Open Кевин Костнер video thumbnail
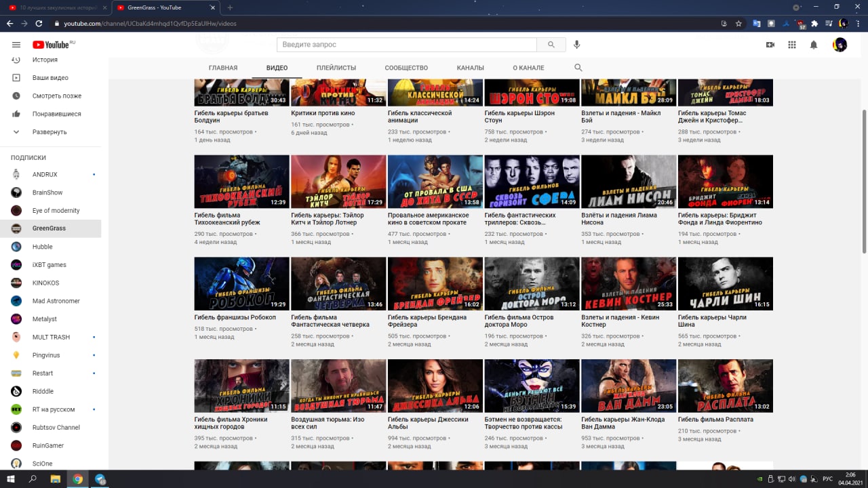The image size is (868, 488). pyautogui.click(x=629, y=283)
